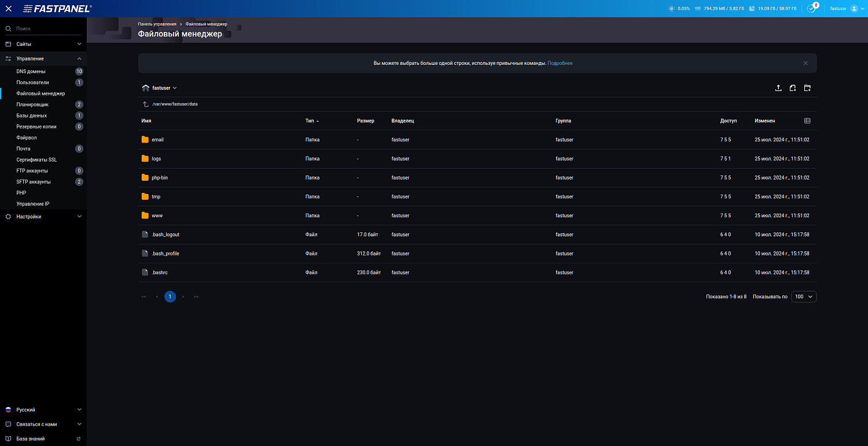Sort the table by Имя column

(x=146, y=121)
